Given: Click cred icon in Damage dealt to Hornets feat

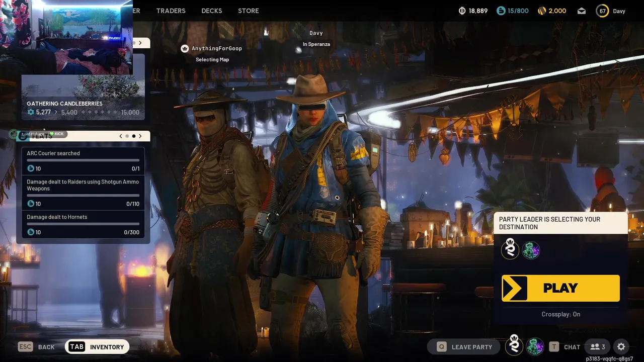Looking at the screenshot, I should (31, 232).
